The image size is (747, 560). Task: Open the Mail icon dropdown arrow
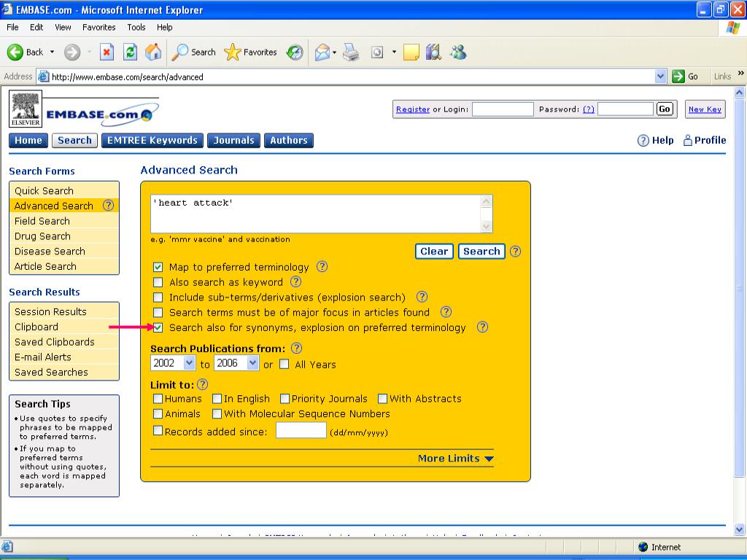coord(334,52)
